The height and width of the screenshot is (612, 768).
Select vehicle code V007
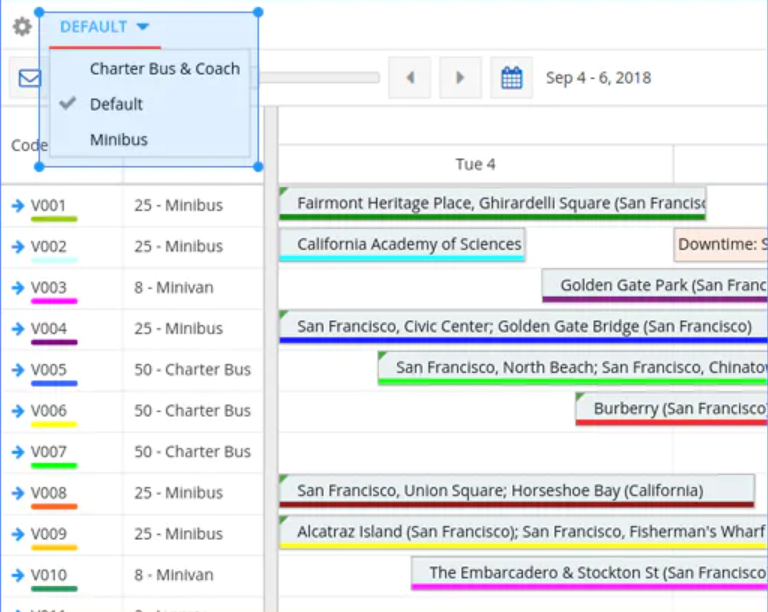(48, 451)
